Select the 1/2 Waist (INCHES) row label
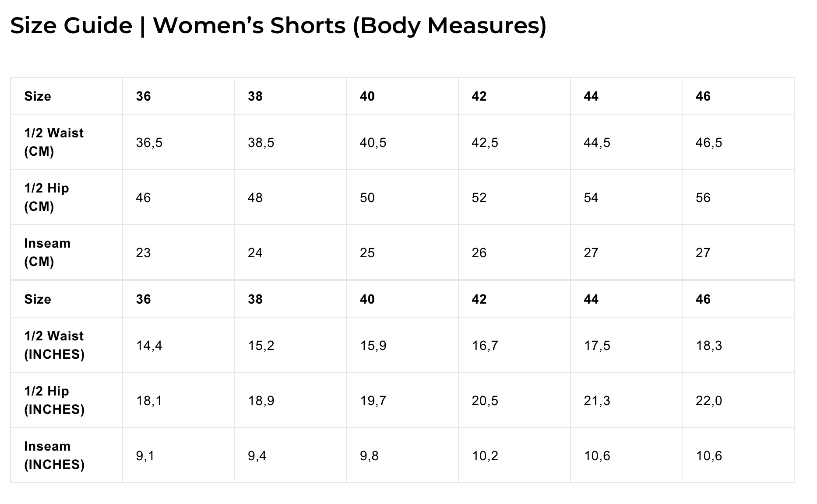 coord(54,345)
